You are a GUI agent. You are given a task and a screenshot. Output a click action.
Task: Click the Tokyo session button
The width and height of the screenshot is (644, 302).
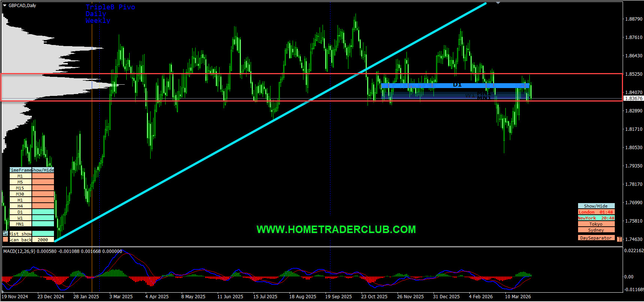coord(596,224)
